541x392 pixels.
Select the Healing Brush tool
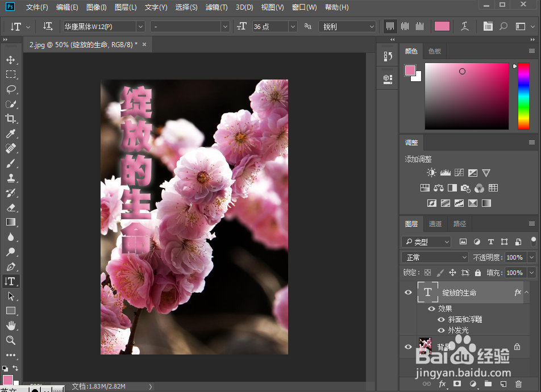pos(11,148)
